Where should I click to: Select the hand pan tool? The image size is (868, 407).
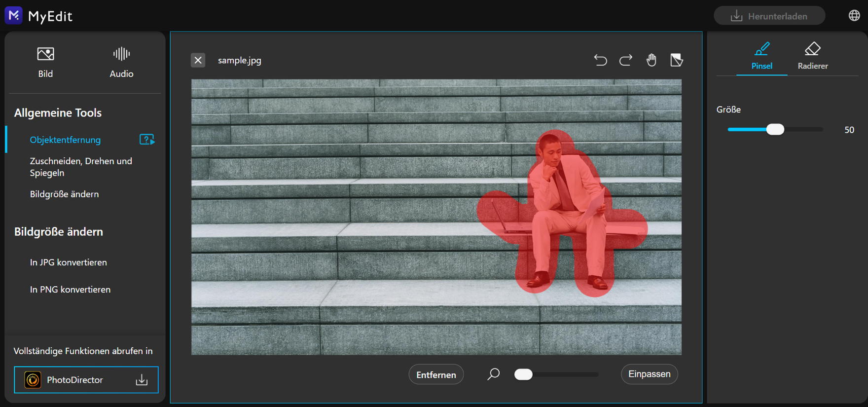point(651,60)
